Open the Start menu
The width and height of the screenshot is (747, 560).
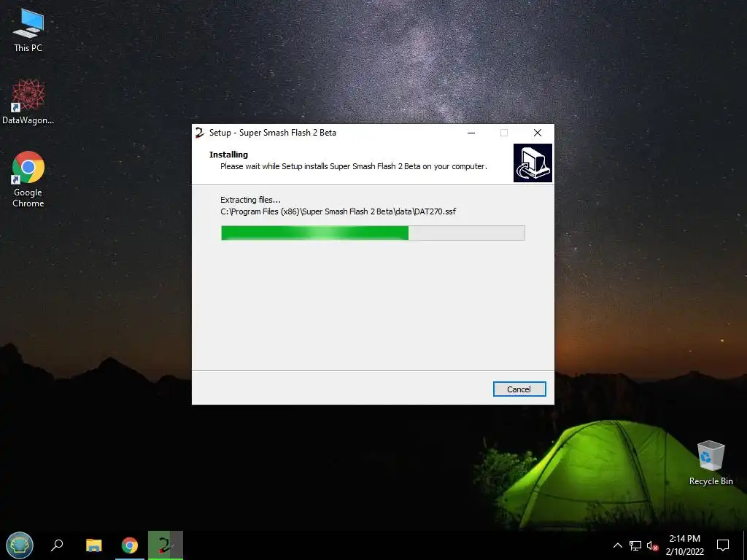20,545
